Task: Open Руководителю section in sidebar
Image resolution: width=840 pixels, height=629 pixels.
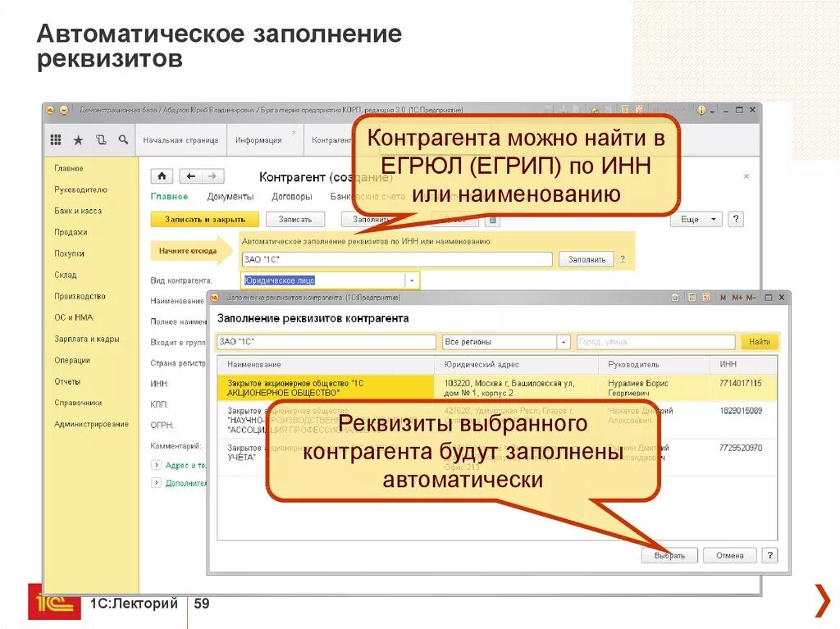Action: point(80,189)
